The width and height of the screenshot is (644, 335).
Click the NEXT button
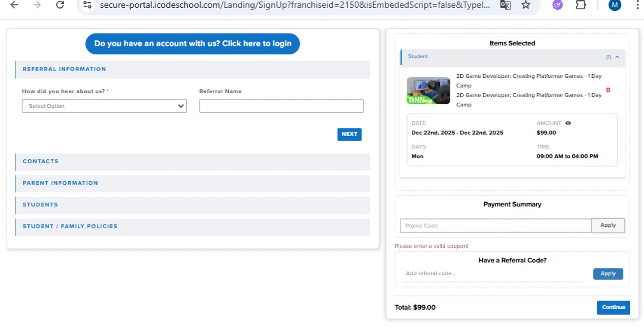point(349,134)
